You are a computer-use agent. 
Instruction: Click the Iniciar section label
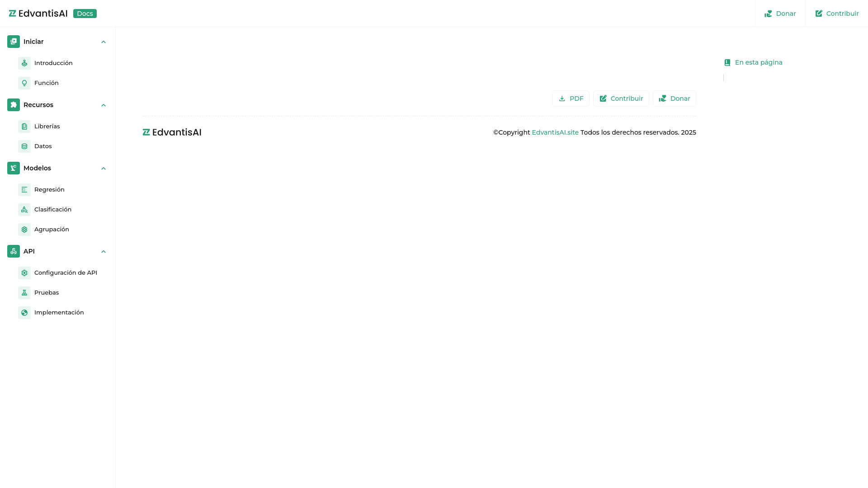pos(33,42)
